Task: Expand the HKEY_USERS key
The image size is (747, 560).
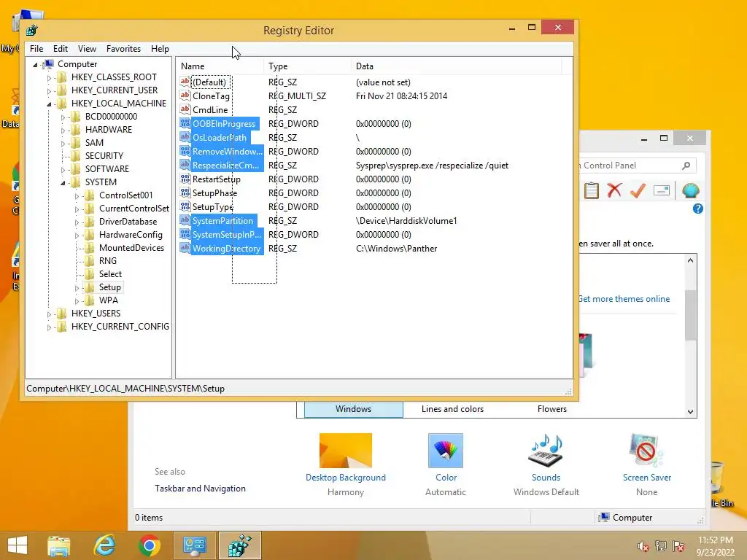Action: [49, 314]
